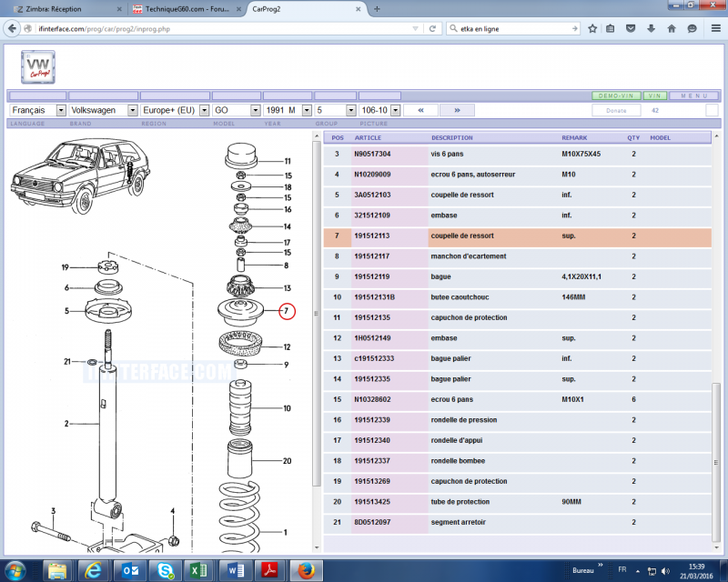Click the Golf car thumbnail illustration
The width and height of the screenshot is (728, 582).
pos(80,176)
